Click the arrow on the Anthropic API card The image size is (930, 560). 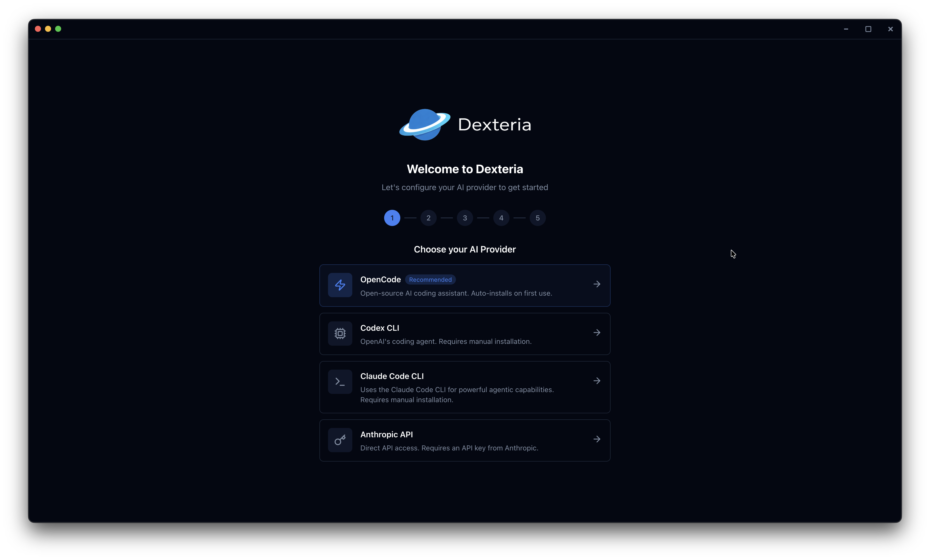coord(597,439)
